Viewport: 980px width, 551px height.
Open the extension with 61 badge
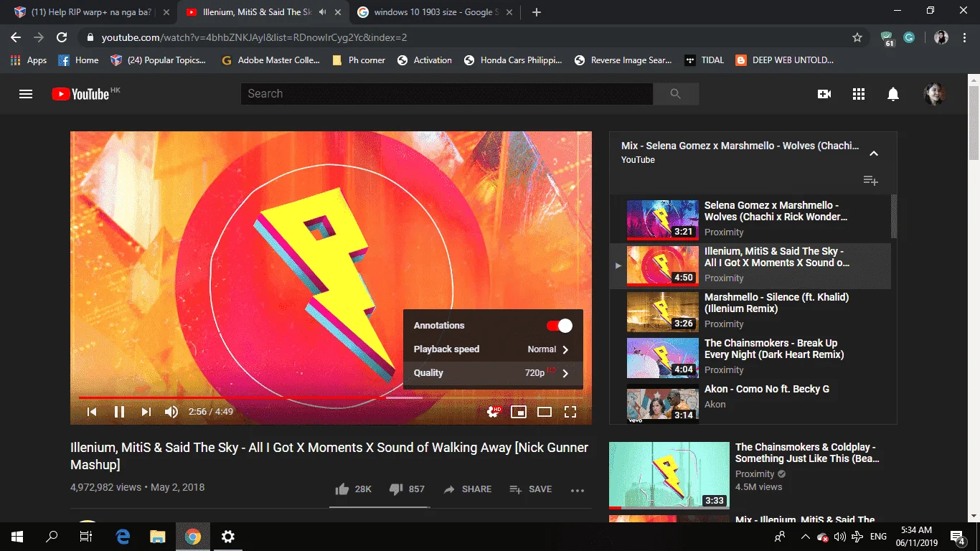(x=888, y=38)
